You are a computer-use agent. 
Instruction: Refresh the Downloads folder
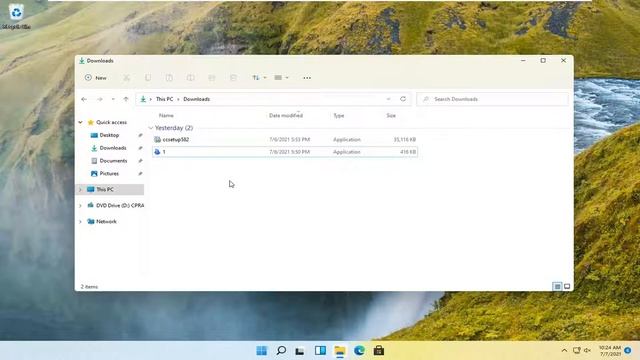403,99
